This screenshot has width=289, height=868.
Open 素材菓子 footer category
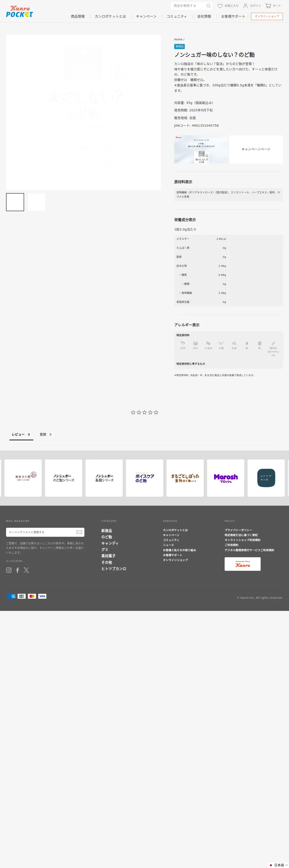[x=108, y=556]
